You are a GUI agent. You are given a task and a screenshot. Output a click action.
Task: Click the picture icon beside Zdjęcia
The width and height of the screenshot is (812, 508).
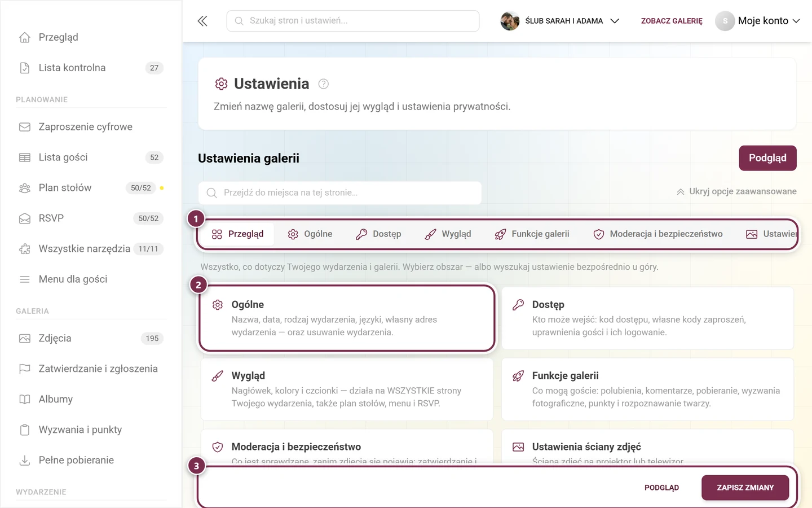pyautogui.click(x=25, y=339)
